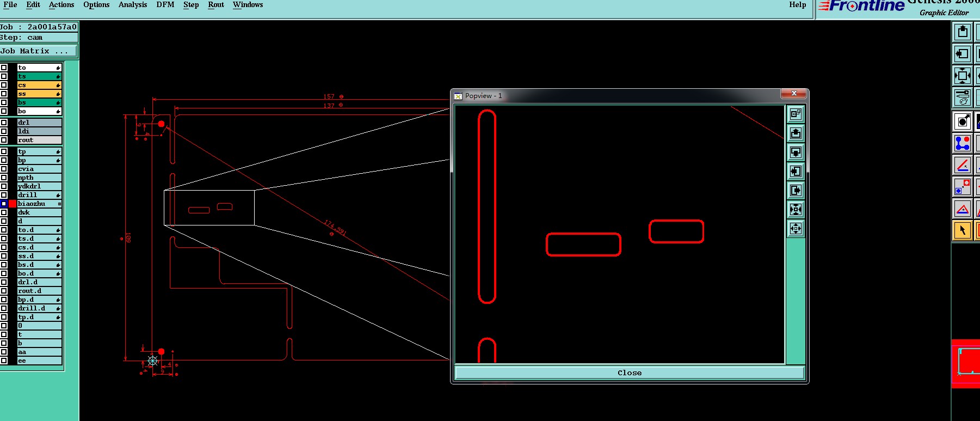The width and height of the screenshot is (980, 421).
Task: Click the red color swatch of biaozhu
Action: 13,204
